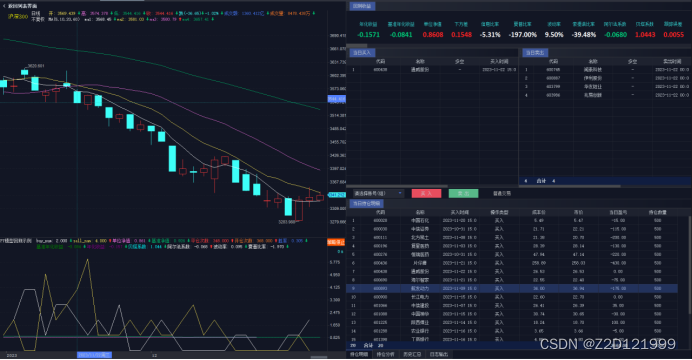Click the 沪深300 index name on chart

[18, 16]
